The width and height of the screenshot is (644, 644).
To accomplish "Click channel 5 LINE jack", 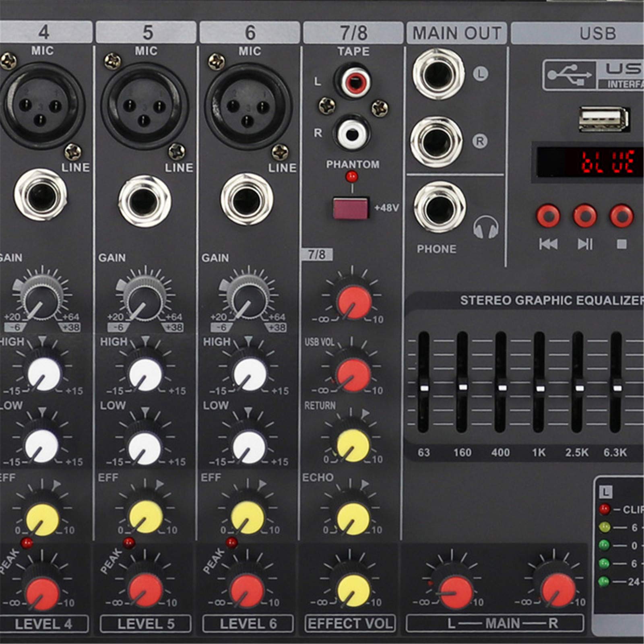I will [144, 200].
